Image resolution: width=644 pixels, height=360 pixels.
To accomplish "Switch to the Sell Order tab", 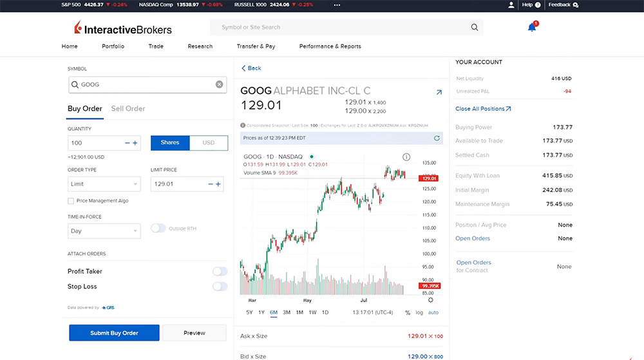I will point(128,109).
